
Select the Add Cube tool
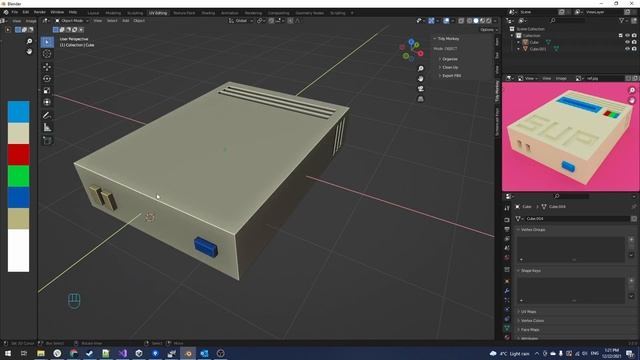[x=47, y=141]
